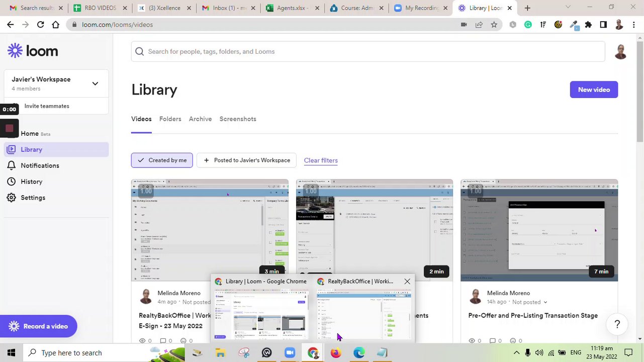Open the Windows notification center
Screen dimensions: 644x362
[x=628, y=353]
